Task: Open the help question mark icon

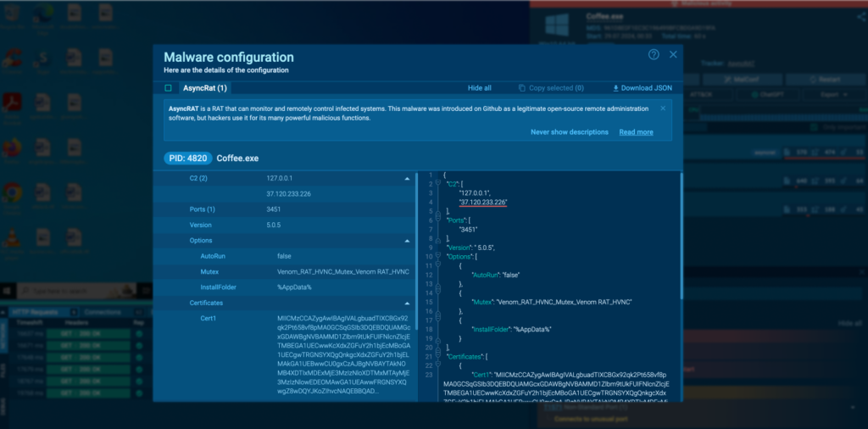Action: [x=654, y=54]
